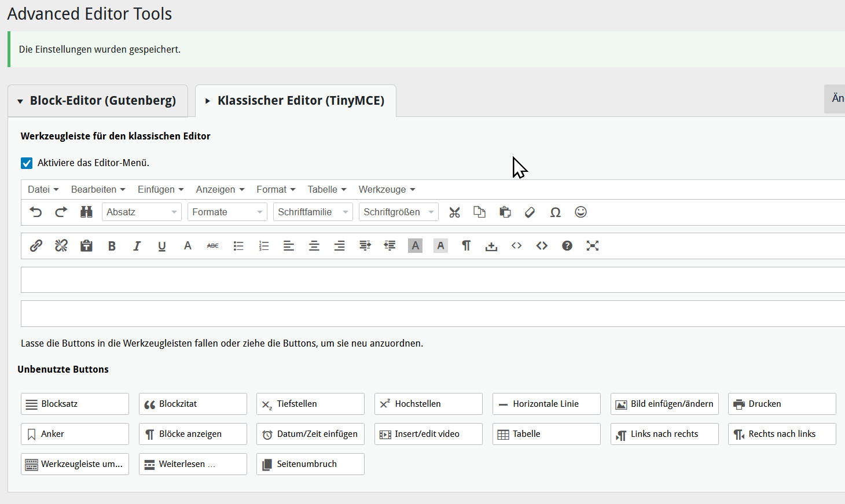Viewport: 845px width, 504px height.
Task: Select the Seitenumbruch button
Action: (x=310, y=464)
